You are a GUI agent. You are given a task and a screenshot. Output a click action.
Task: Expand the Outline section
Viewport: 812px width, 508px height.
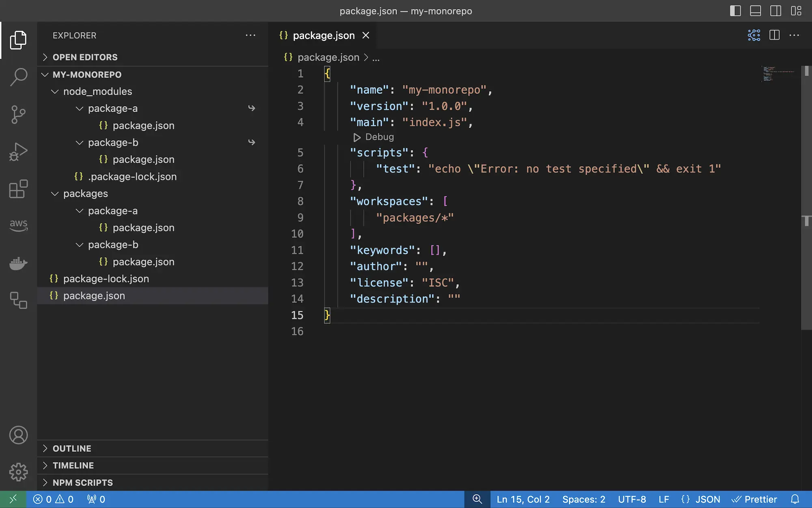point(153,449)
